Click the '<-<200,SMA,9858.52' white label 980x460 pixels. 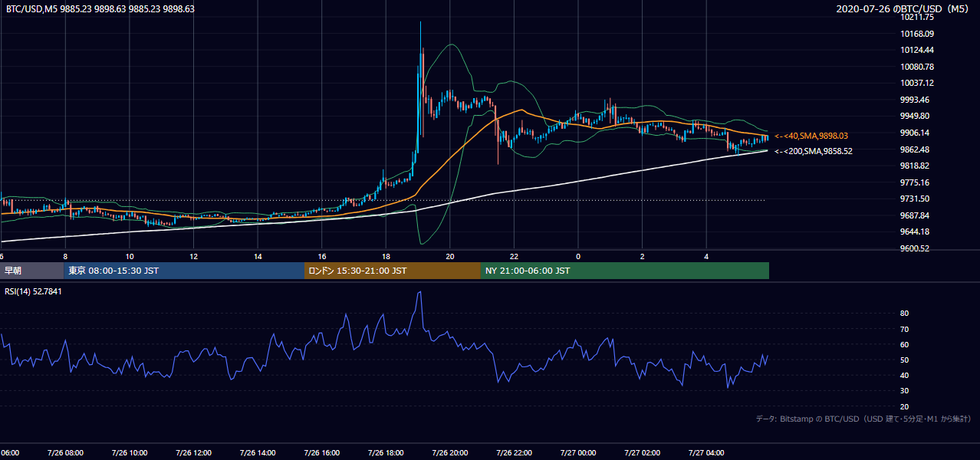813,152
